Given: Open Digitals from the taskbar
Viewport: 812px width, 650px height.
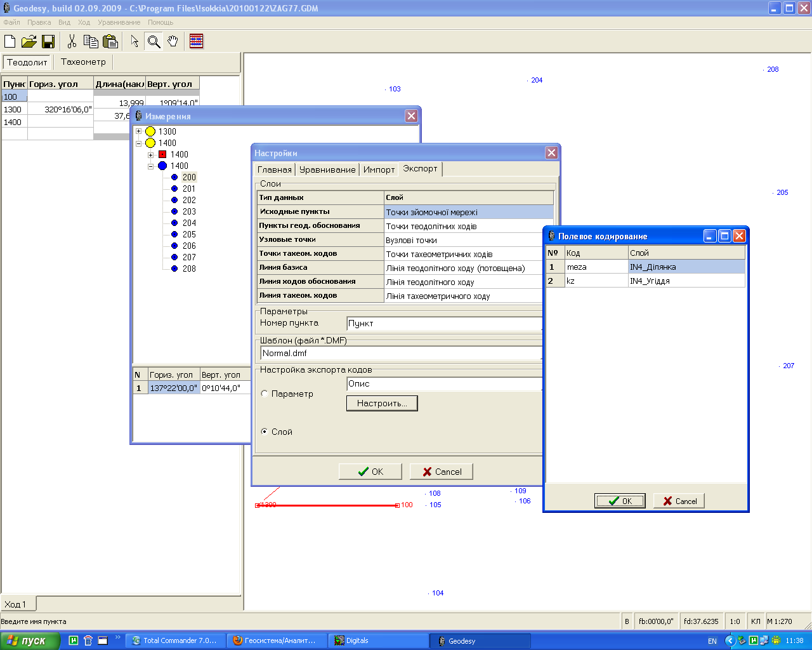Looking at the screenshot, I should point(379,640).
